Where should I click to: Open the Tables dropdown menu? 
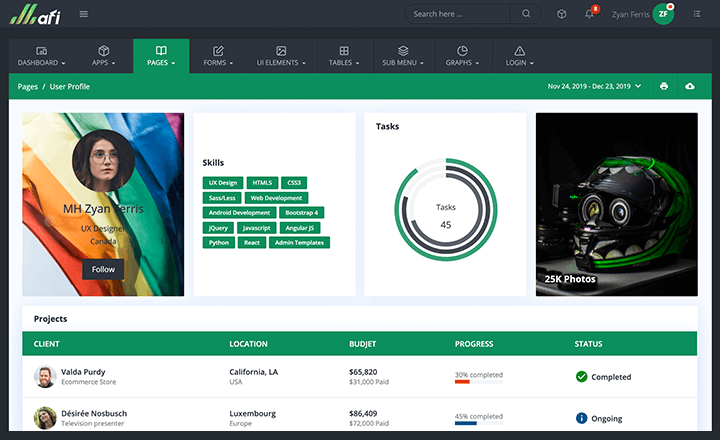(x=344, y=56)
